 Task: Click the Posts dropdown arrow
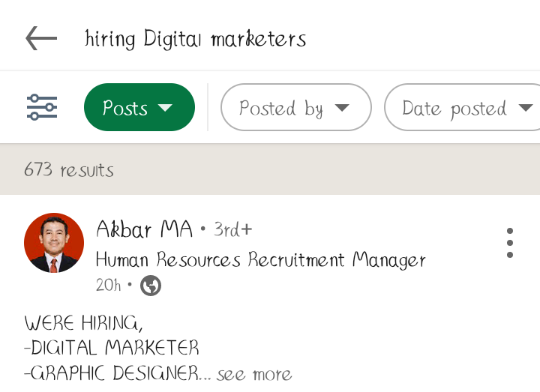165,108
